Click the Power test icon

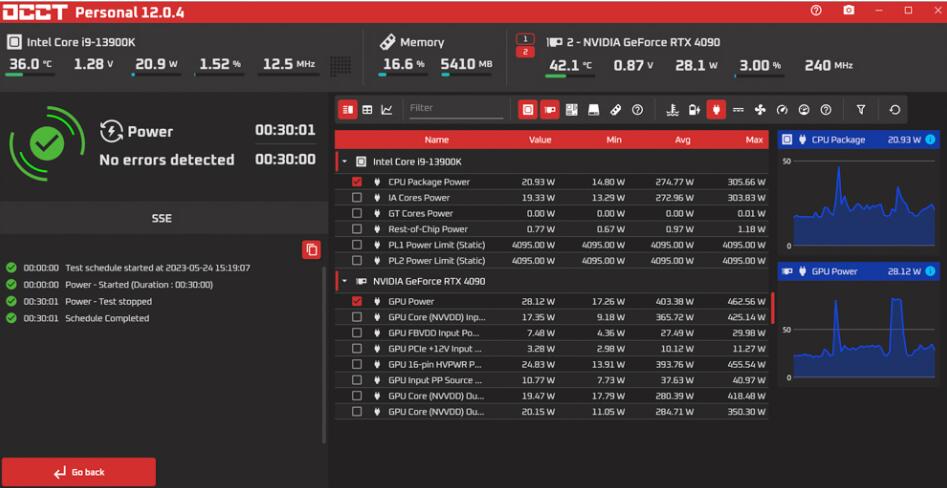(112, 131)
